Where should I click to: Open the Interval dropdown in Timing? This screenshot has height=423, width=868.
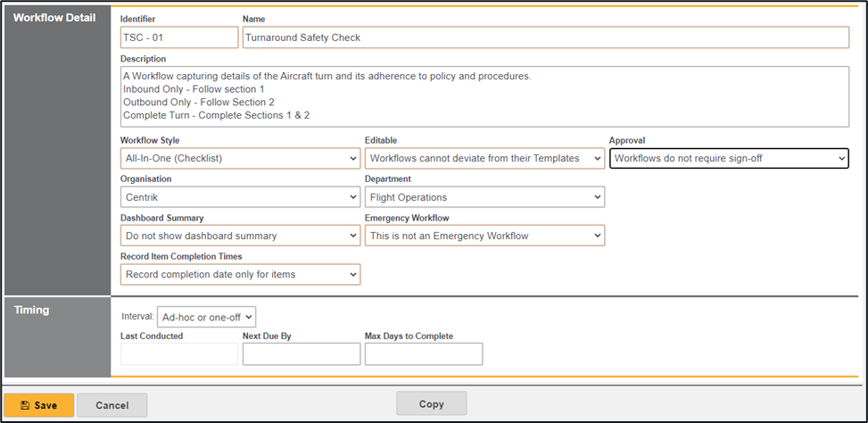(x=206, y=317)
